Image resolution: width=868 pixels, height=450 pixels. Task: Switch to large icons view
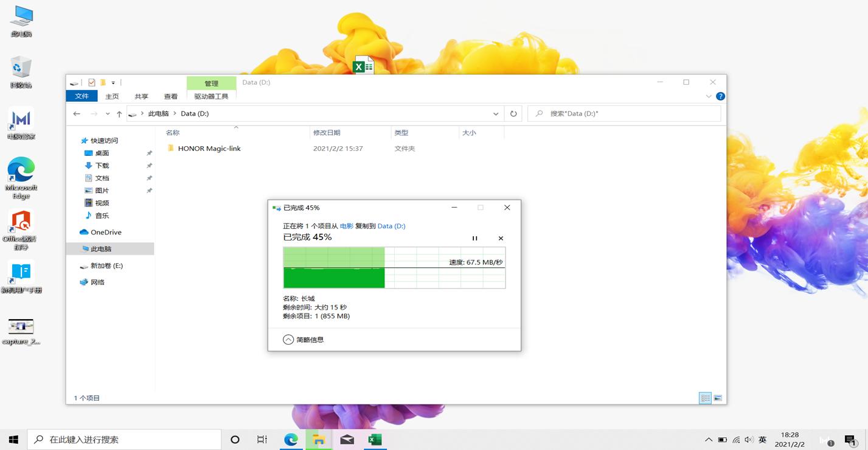point(718,398)
